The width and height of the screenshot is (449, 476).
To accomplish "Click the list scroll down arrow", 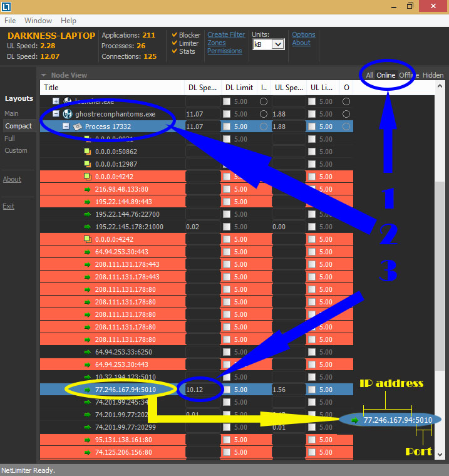I will (x=440, y=455).
